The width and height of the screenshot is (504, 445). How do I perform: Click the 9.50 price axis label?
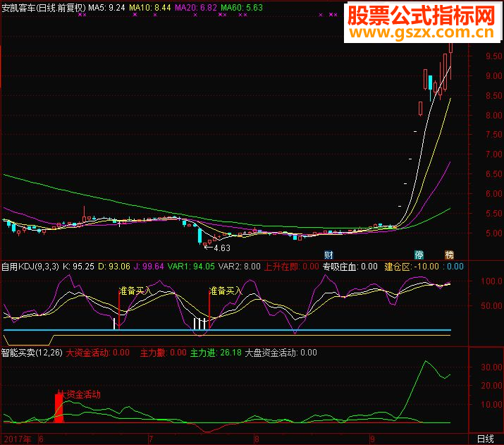(493, 56)
